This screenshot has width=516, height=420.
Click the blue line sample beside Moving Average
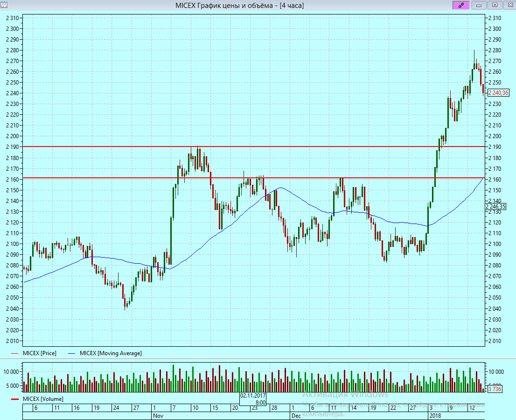coord(72,354)
